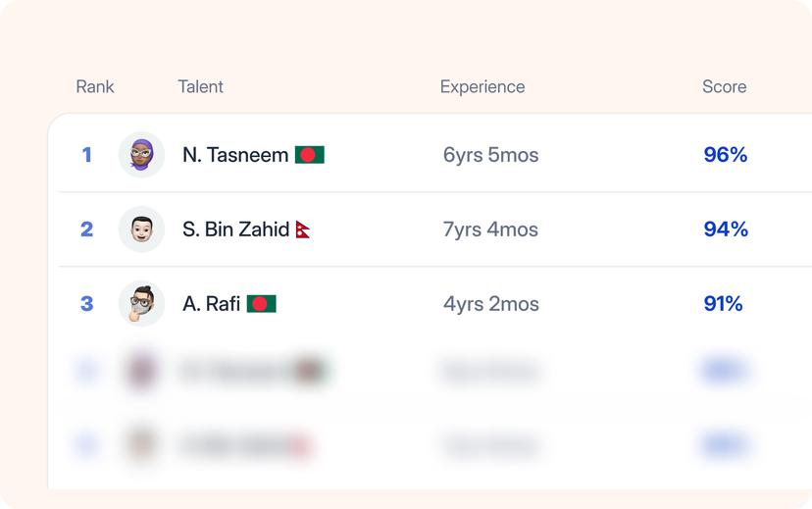Click Nepal flag next to S. Bin Zahid
Viewport: 812px width, 509px height.
[x=303, y=229]
